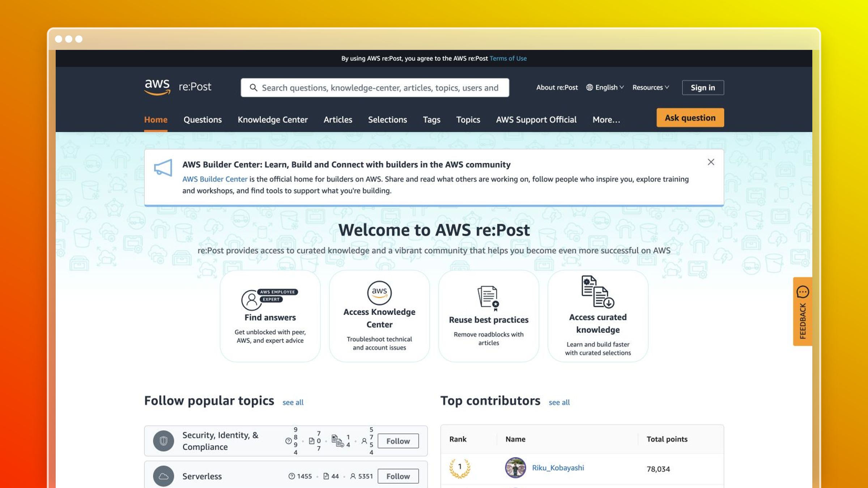
Task: Switch to the Questions tab
Action: (x=203, y=120)
